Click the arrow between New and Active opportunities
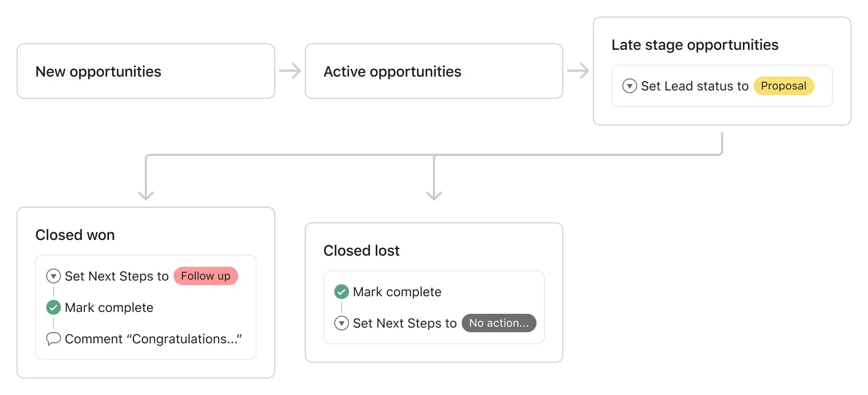 [290, 71]
